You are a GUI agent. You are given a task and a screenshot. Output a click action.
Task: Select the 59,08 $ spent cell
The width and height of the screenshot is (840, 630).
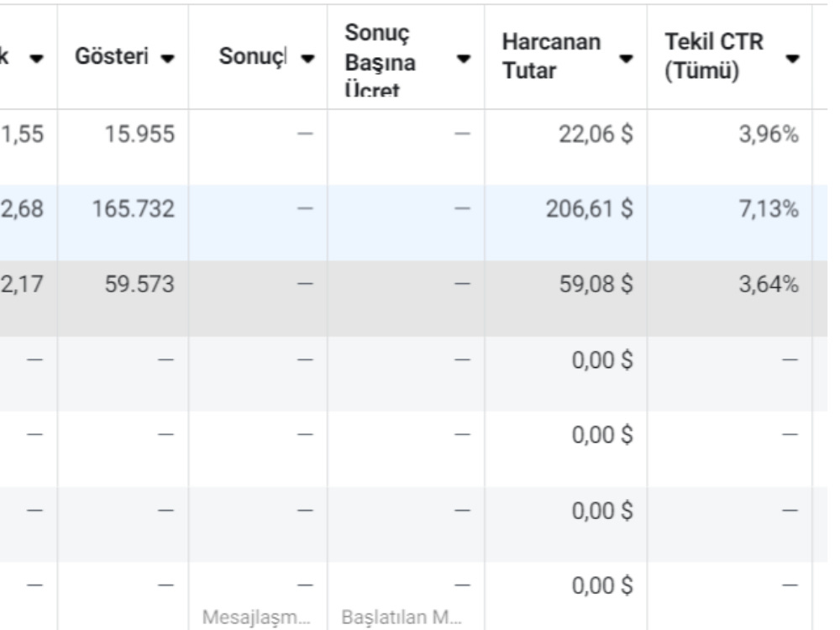click(596, 284)
